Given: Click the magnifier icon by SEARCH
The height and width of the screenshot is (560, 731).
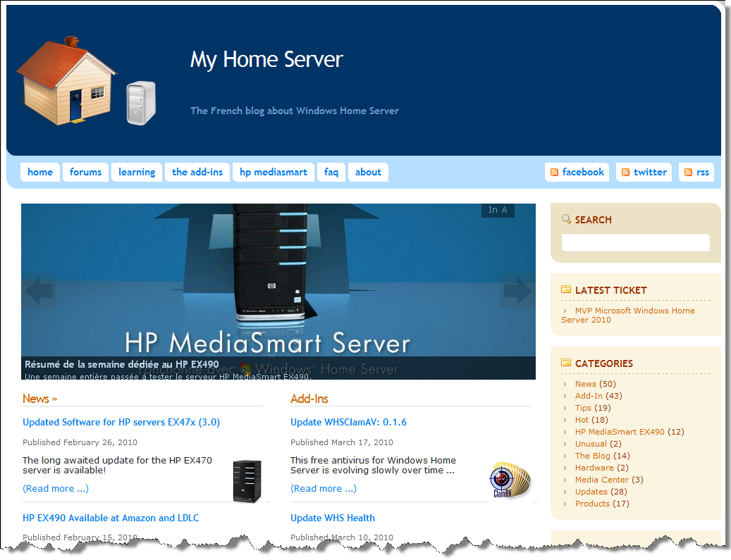Looking at the screenshot, I should [567, 219].
